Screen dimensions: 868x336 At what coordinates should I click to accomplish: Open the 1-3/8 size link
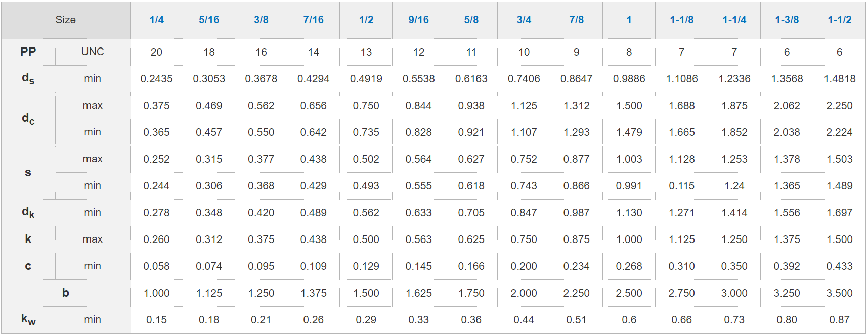click(x=787, y=20)
